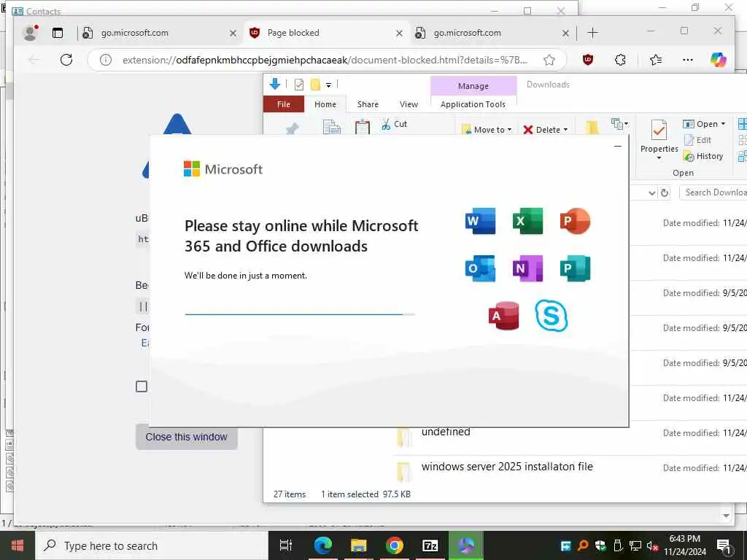Click the Edge address bar URL
The width and height of the screenshot is (747, 560).
pyautogui.click(x=325, y=60)
